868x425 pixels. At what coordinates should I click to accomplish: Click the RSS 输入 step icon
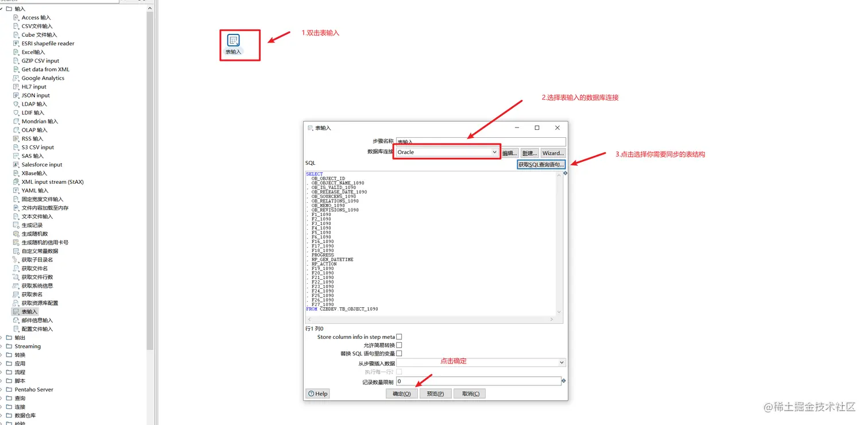tap(16, 138)
